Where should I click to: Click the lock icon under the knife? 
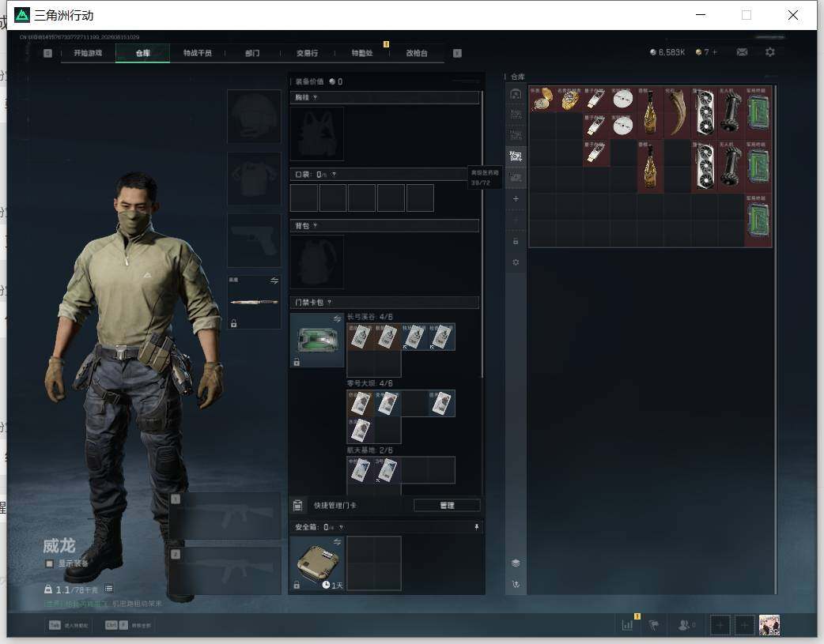234,323
